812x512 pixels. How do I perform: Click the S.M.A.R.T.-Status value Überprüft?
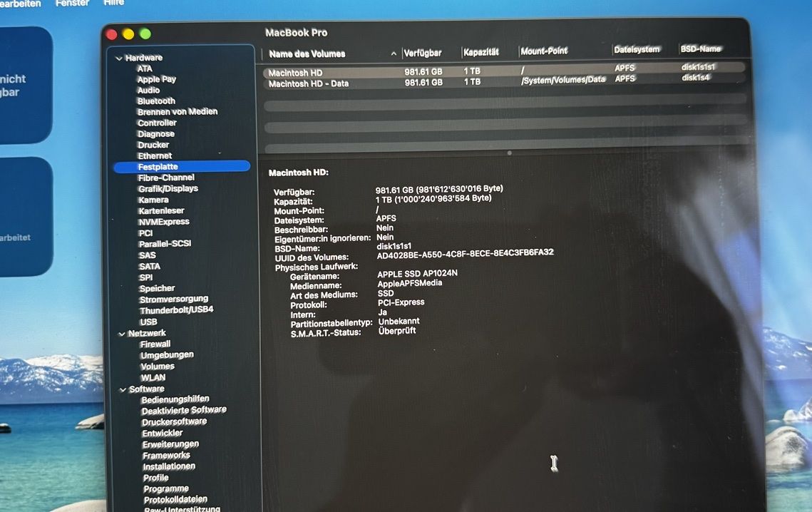396,331
